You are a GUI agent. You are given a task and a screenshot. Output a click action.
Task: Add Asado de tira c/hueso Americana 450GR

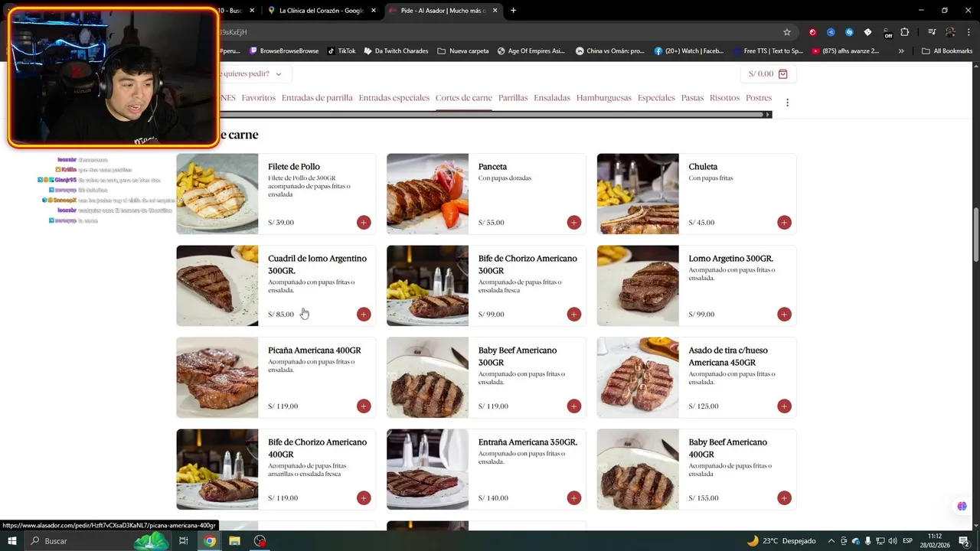coord(784,406)
